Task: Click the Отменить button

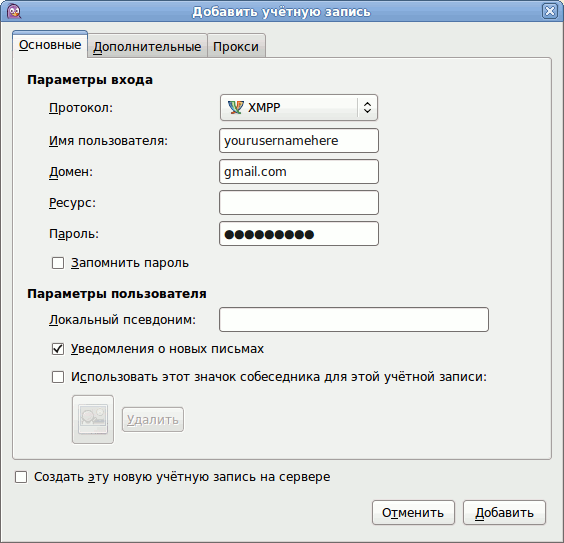Action: coord(413,512)
